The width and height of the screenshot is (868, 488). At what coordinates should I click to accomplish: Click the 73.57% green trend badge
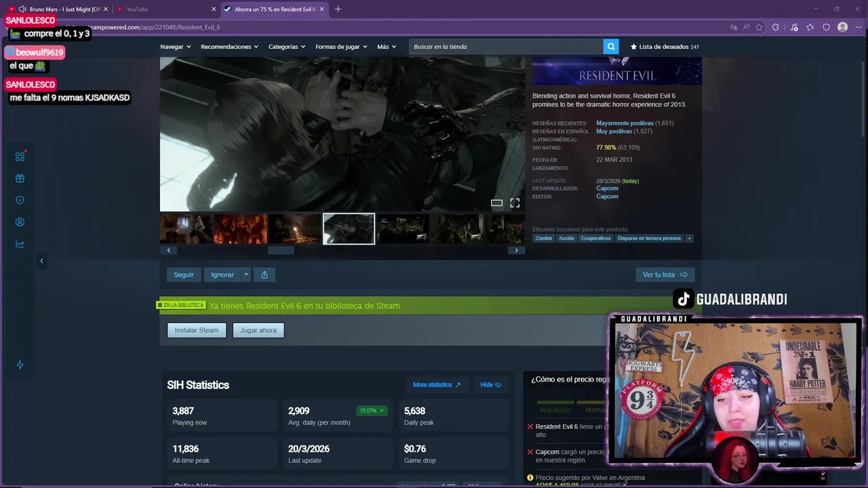[372, 411]
